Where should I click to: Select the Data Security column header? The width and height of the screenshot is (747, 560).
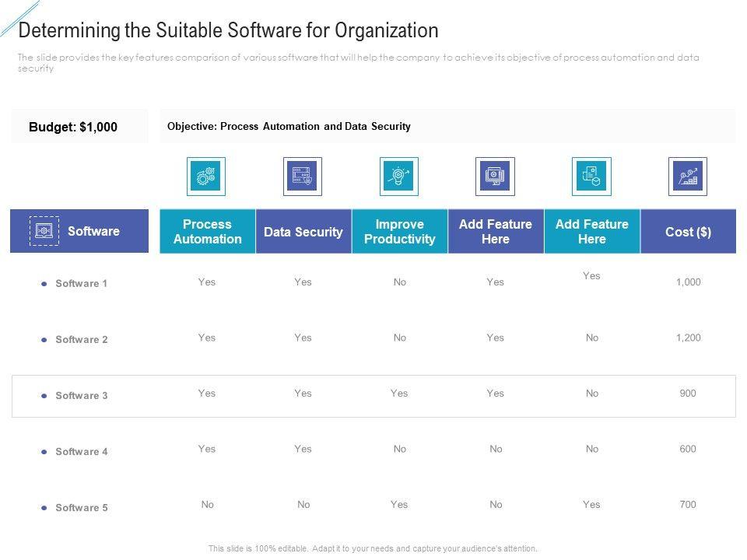pyautogui.click(x=303, y=232)
